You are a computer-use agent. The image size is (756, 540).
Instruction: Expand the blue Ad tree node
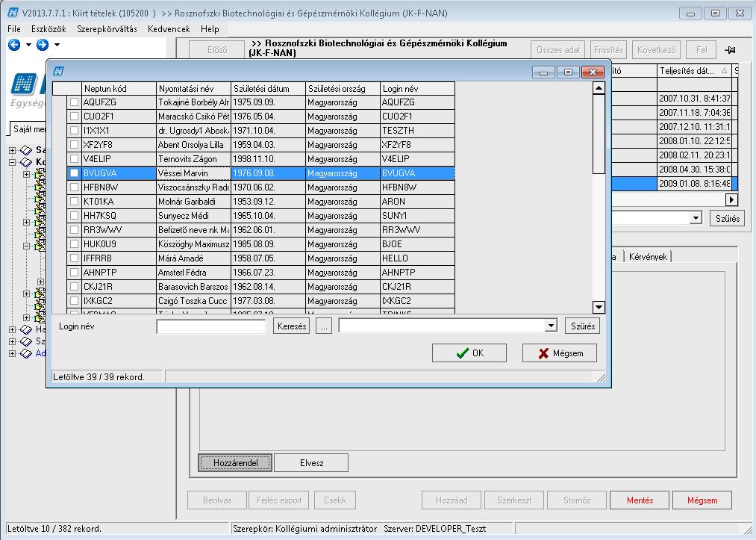click(x=13, y=354)
